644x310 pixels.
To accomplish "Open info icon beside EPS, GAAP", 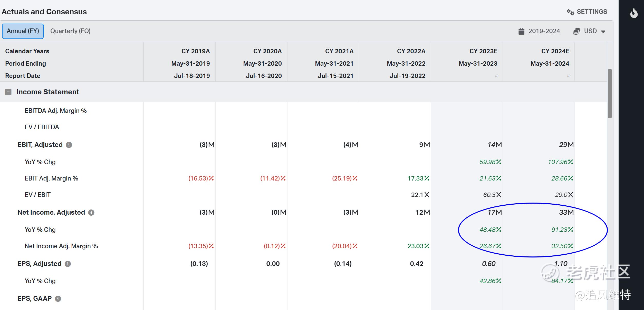I will [58, 299].
